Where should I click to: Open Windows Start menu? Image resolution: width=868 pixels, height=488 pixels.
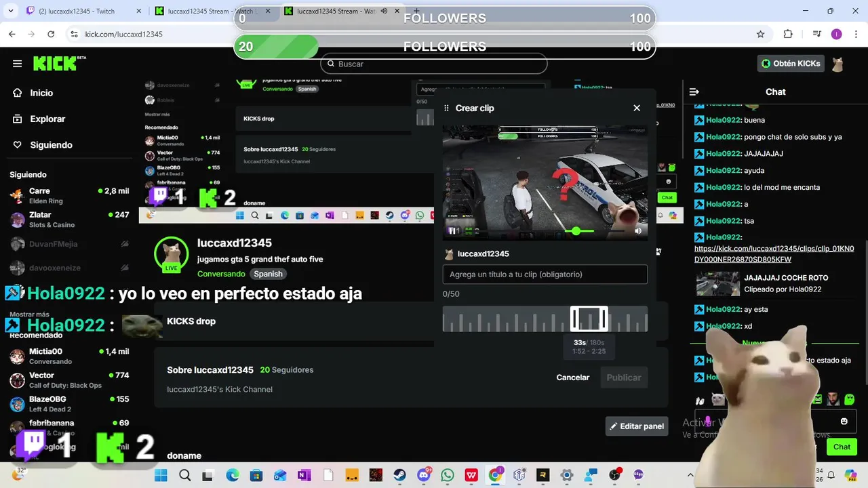(x=161, y=475)
